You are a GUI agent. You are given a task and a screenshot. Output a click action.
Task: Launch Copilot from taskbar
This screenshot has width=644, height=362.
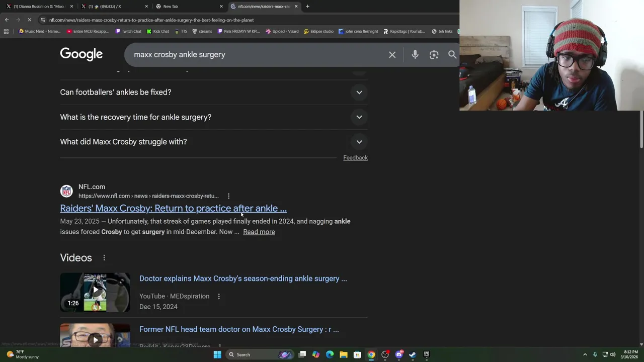pyautogui.click(x=316, y=354)
